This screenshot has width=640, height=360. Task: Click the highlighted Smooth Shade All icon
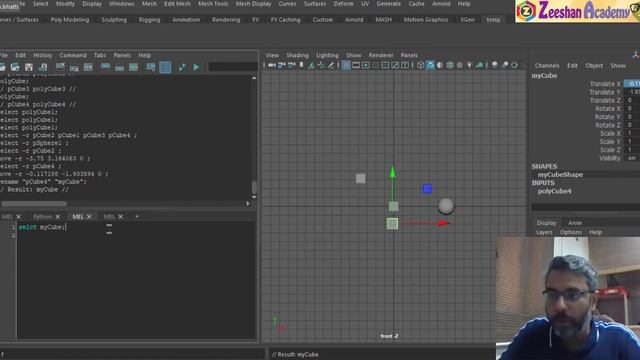(x=430, y=65)
